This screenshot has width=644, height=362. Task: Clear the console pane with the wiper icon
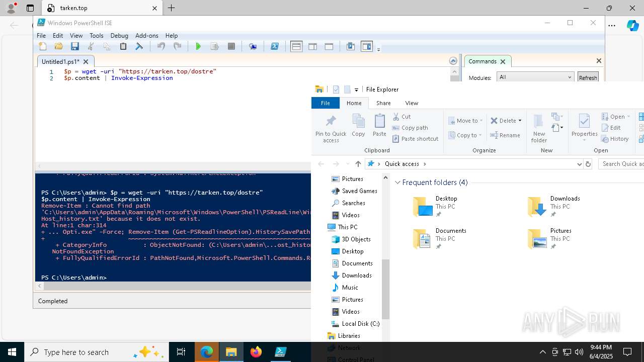[x=139, y=46]
